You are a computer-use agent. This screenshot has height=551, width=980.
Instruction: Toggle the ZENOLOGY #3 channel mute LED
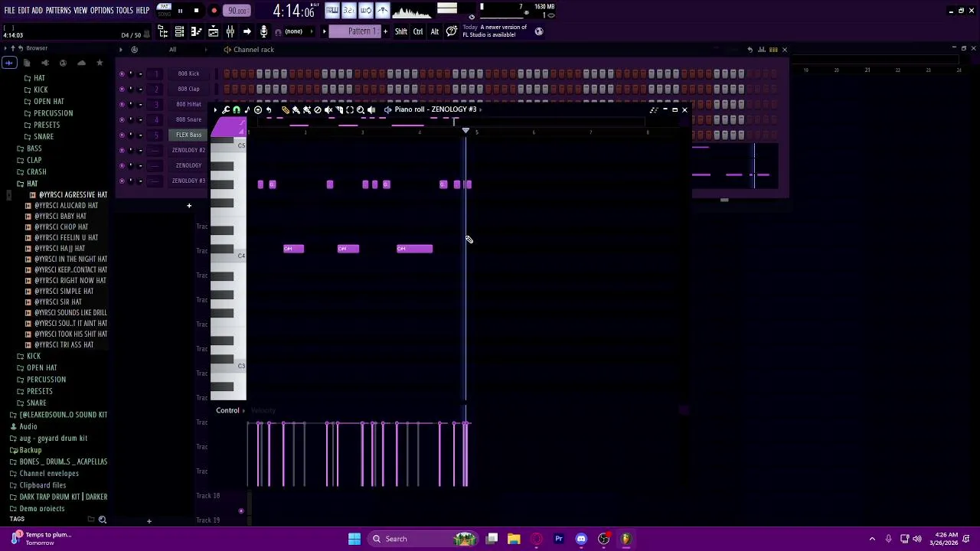click(122, 181)
